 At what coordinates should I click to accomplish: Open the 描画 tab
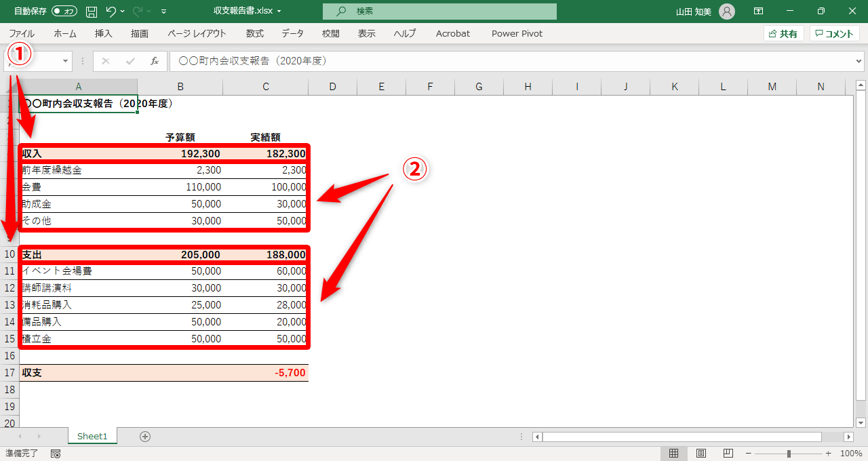(140, 33)
